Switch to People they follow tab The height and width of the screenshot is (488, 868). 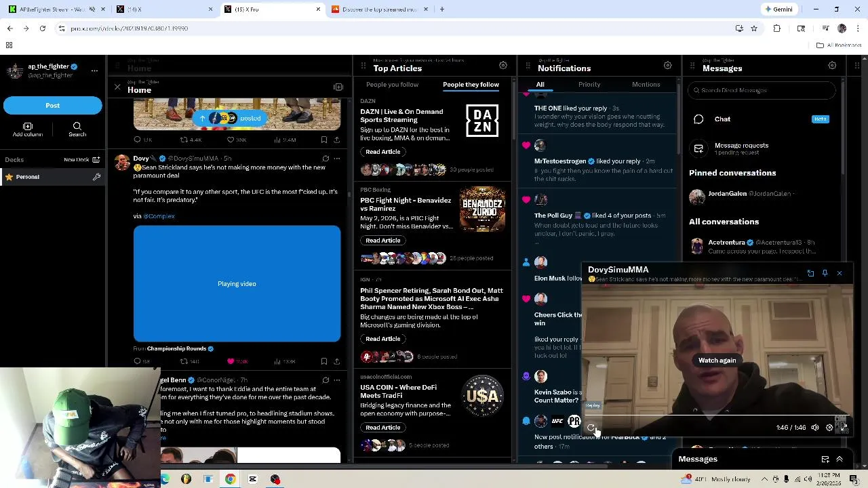coord(471,85)
